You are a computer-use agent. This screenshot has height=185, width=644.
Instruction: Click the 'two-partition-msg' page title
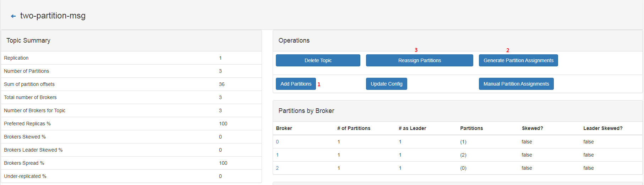(x=53, y=16)
